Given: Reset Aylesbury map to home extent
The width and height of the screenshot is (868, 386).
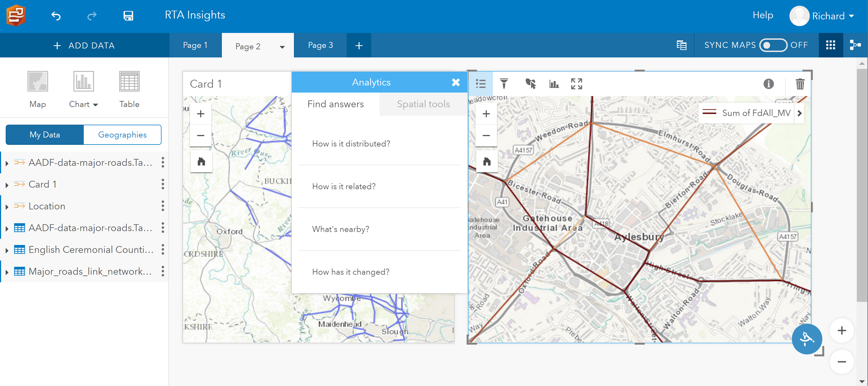Looking at the screenshot, I should 487,162.
